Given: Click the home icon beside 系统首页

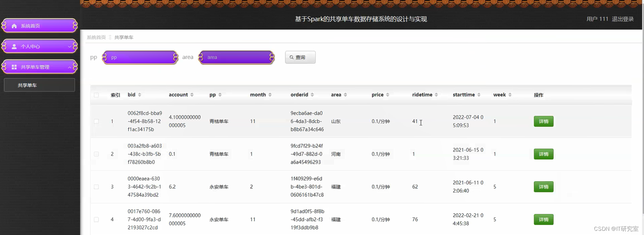Looking at the screenshot, I should (x=14, y=26).
